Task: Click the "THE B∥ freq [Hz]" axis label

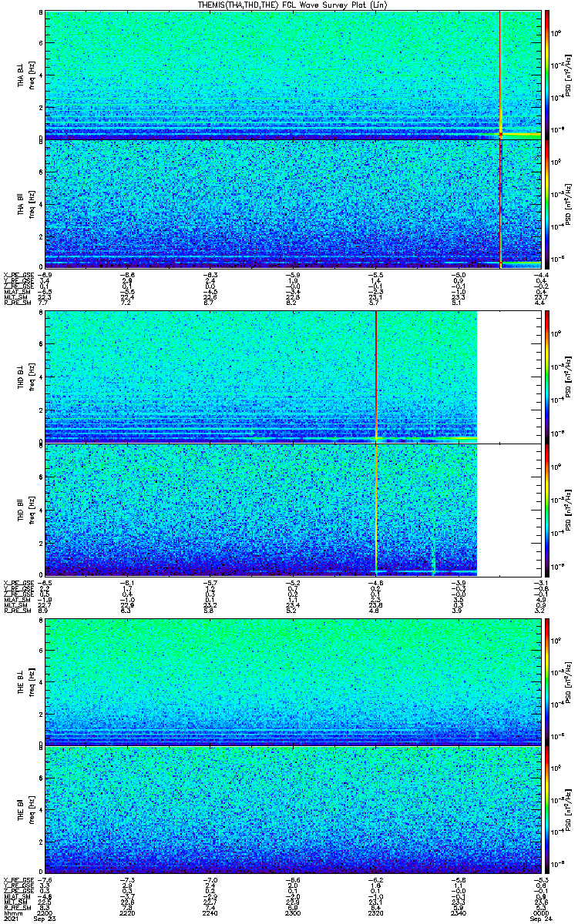Action: (x=26, y=810)
